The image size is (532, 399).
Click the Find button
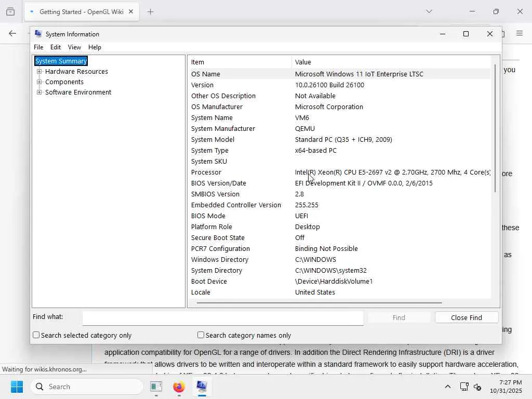coord(399,317)
